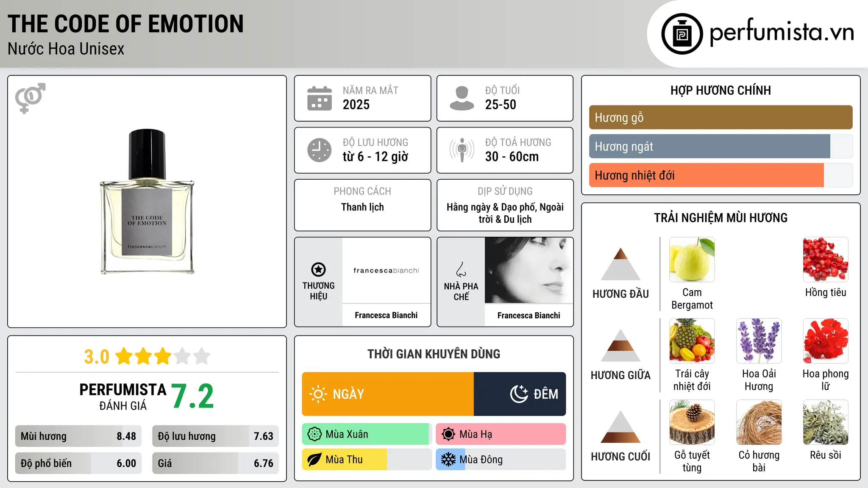Click the Hương ngát accord bar
This screenshot has height=488, width=868.
(721, 146)
